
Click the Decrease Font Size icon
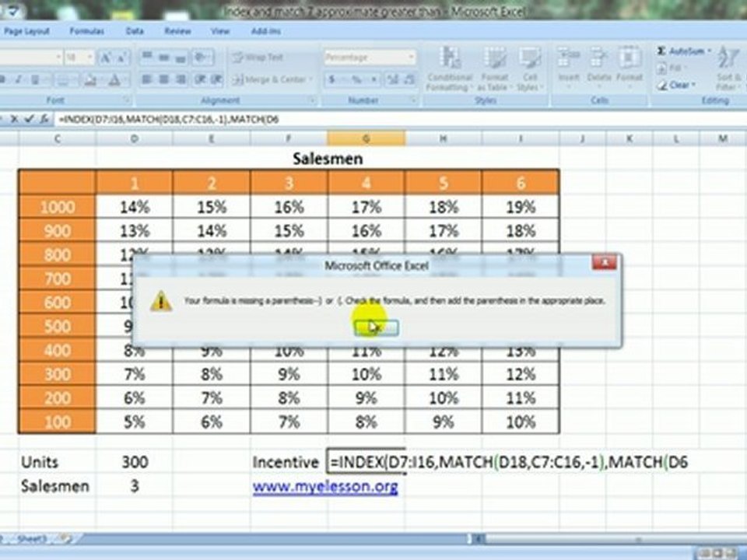pyautogui.click(x=121, y=58)
